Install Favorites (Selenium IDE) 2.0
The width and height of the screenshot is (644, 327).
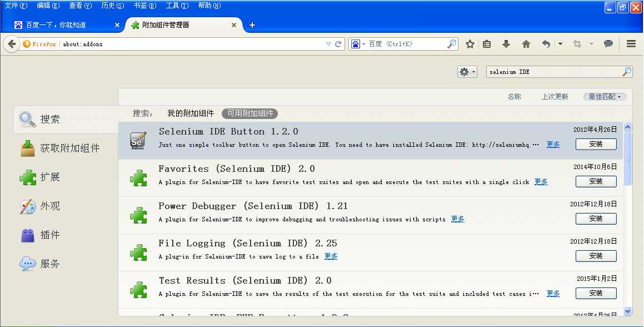click(x=596, y=181)
